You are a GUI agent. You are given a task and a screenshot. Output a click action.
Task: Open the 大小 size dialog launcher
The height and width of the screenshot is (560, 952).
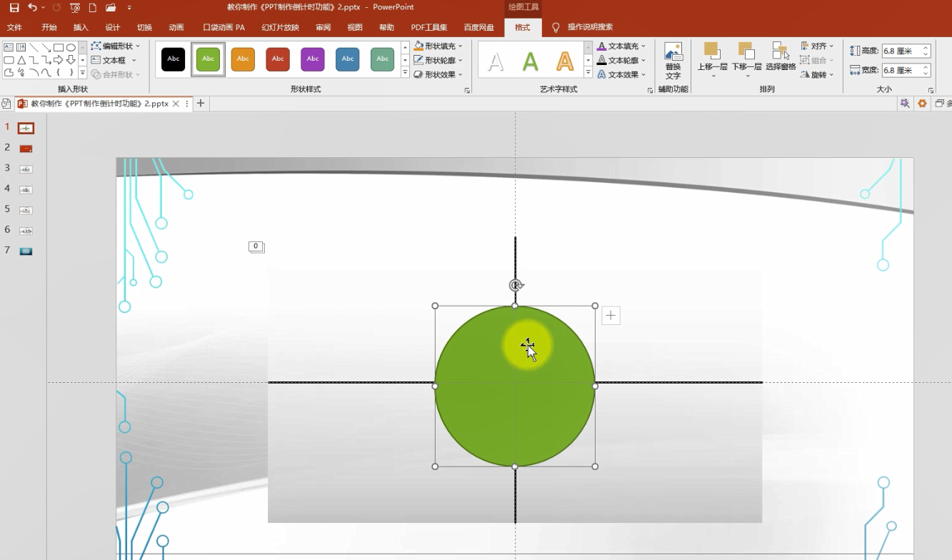(931, 91)
